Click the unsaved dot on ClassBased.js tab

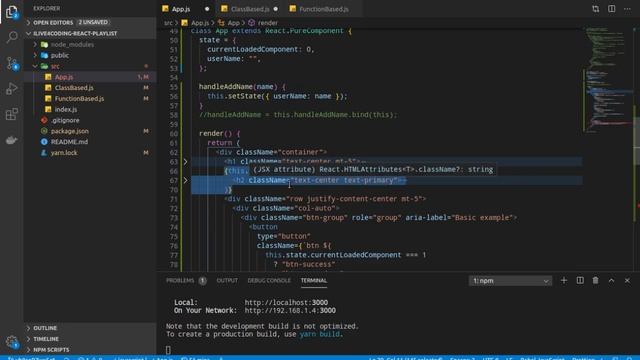click(x=276, y=9)
